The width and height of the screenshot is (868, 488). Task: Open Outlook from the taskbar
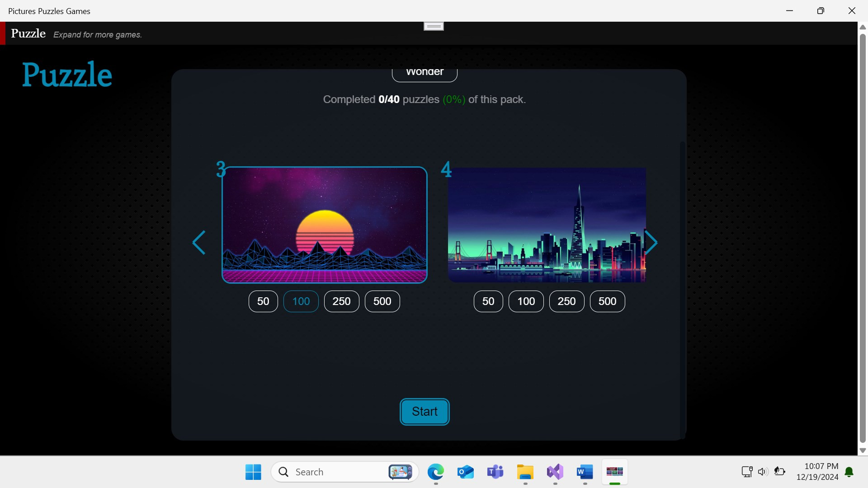465,472
